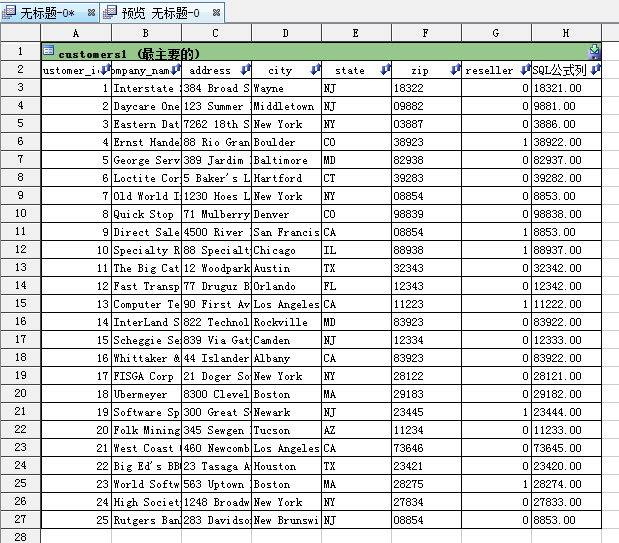
Task: Click sort icon on reseller header
Action: [525, 70]
